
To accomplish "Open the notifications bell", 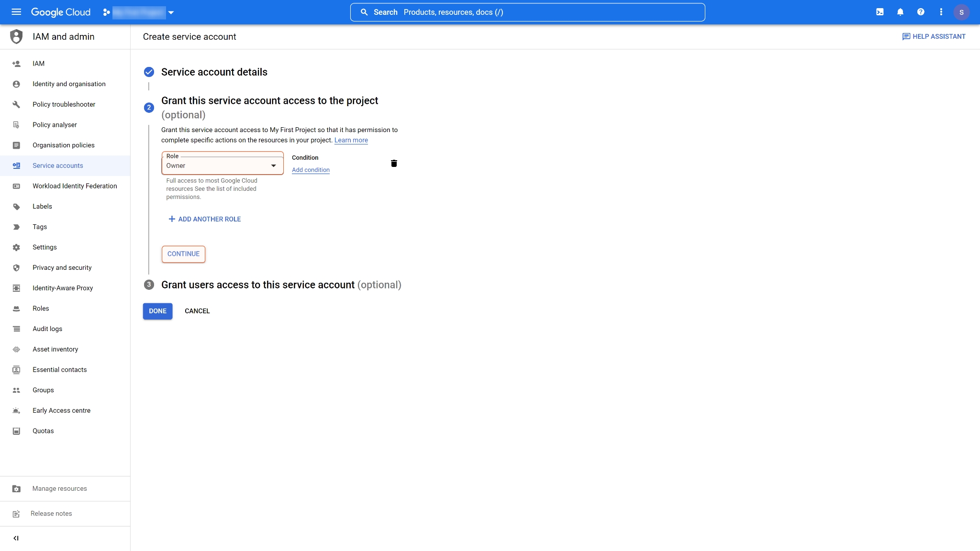I will pyautogui.click(x=900, y=12).
